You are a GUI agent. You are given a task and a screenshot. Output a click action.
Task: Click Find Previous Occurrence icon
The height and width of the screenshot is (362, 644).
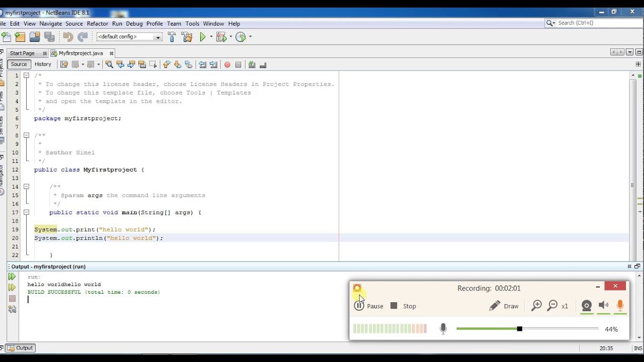click(x=120, y=64)
